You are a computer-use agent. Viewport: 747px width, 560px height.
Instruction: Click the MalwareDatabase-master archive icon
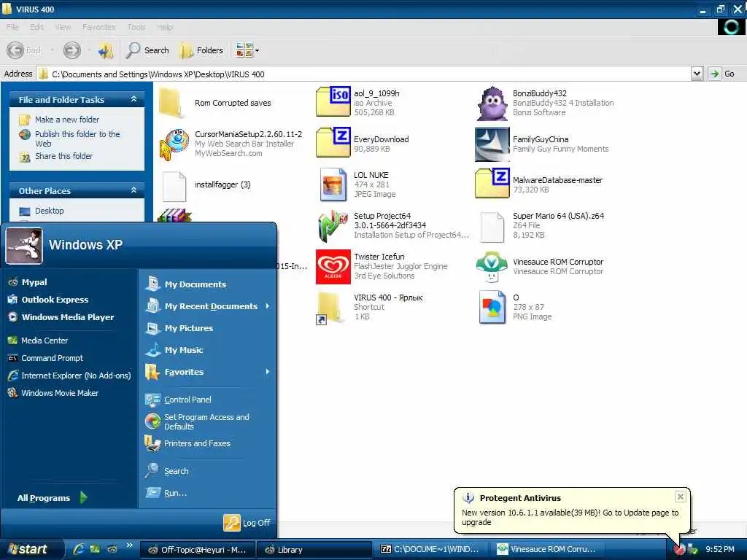point(492,183)
